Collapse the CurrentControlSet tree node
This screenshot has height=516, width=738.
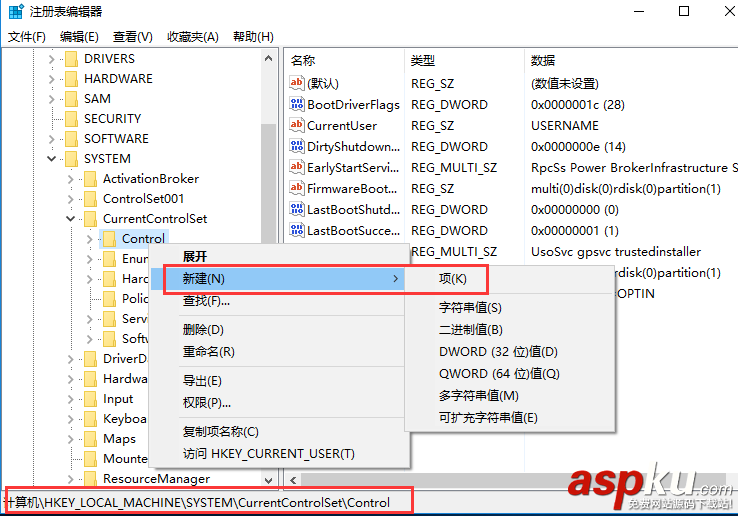[71, 218]
